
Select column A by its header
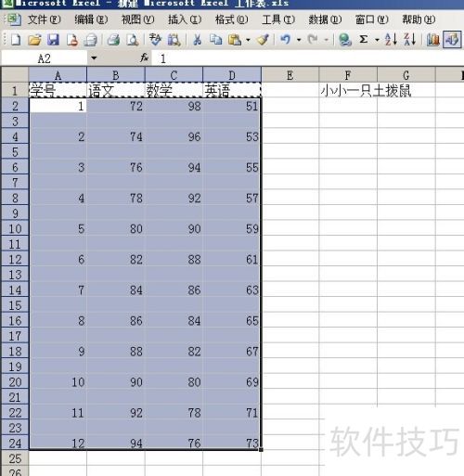58,75
